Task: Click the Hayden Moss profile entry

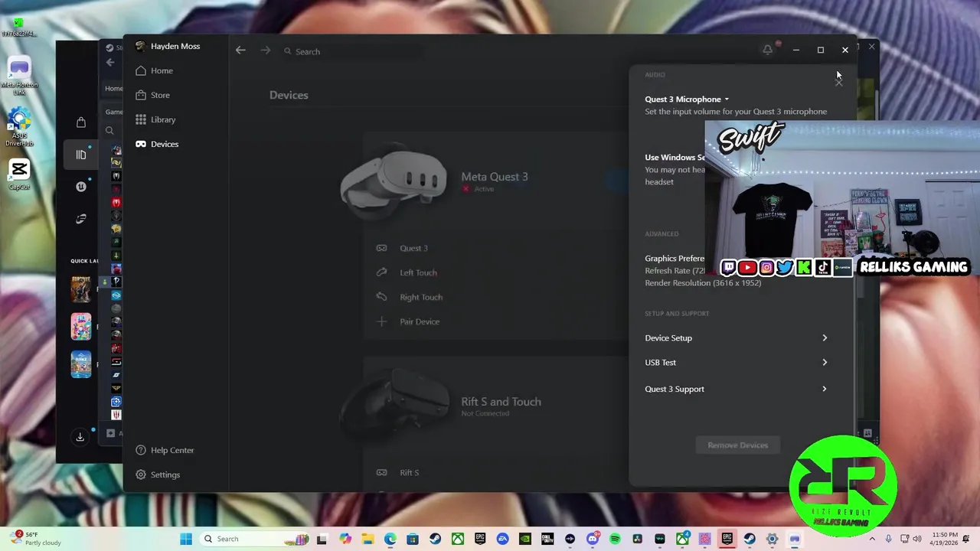Action: [x=168, y=46]
